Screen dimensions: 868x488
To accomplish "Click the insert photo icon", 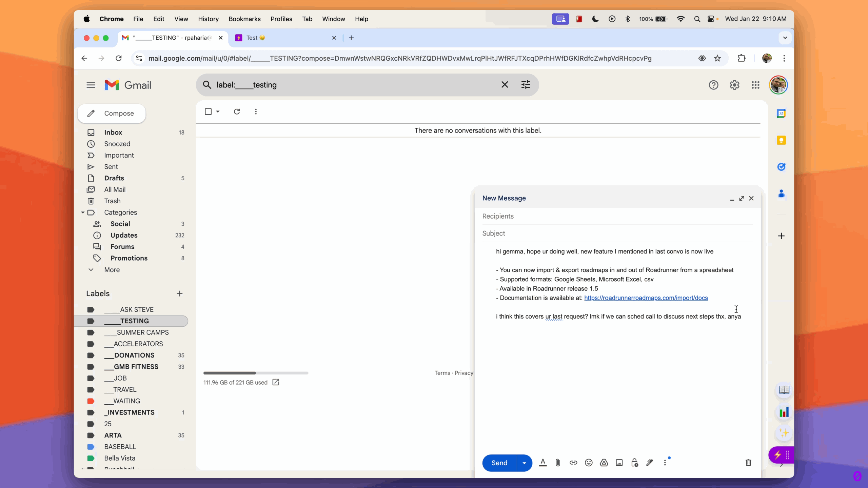I will (619, 463).
